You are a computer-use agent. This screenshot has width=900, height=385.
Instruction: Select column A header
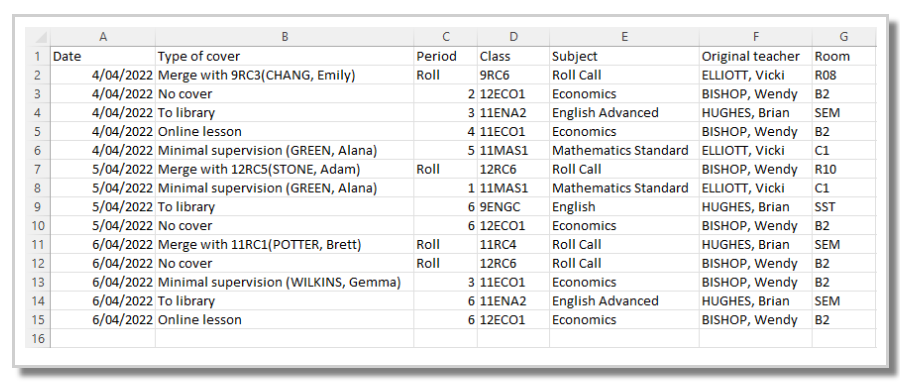103,37
